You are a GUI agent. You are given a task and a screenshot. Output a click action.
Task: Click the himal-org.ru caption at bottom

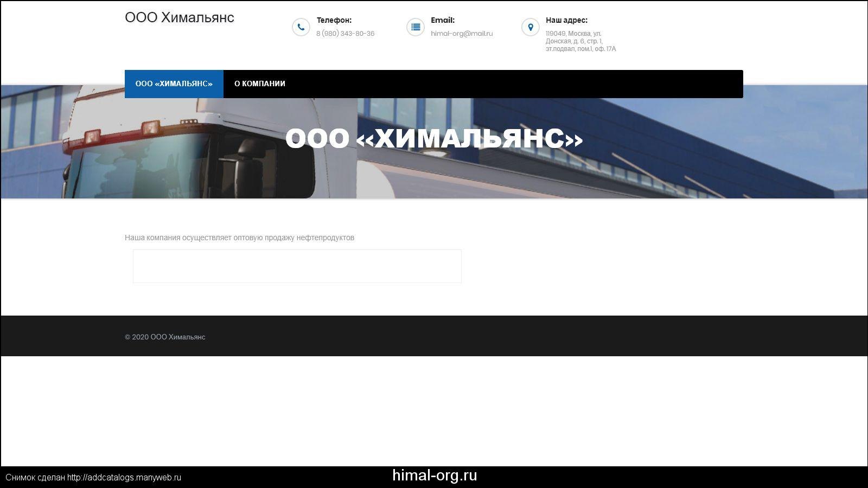(x=435, y=476)
